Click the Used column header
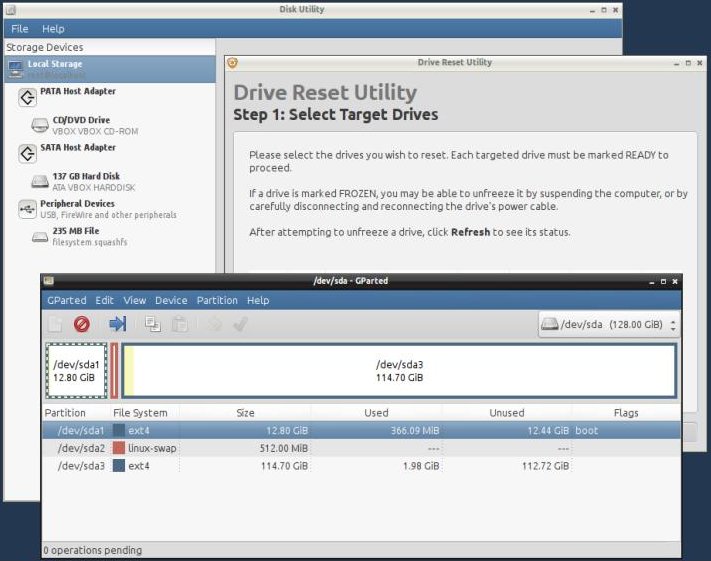Viewport: 711px width, 561px height. (x=376, y=413)
